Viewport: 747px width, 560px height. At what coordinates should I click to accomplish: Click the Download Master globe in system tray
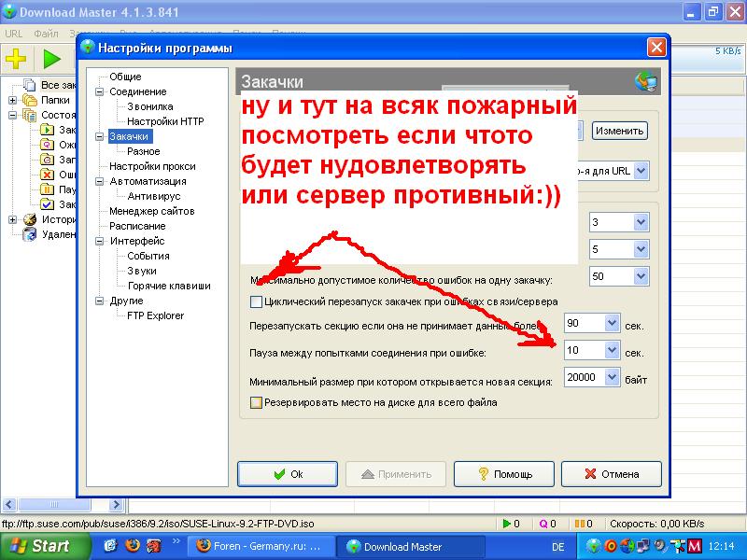(x=594, y=546)
